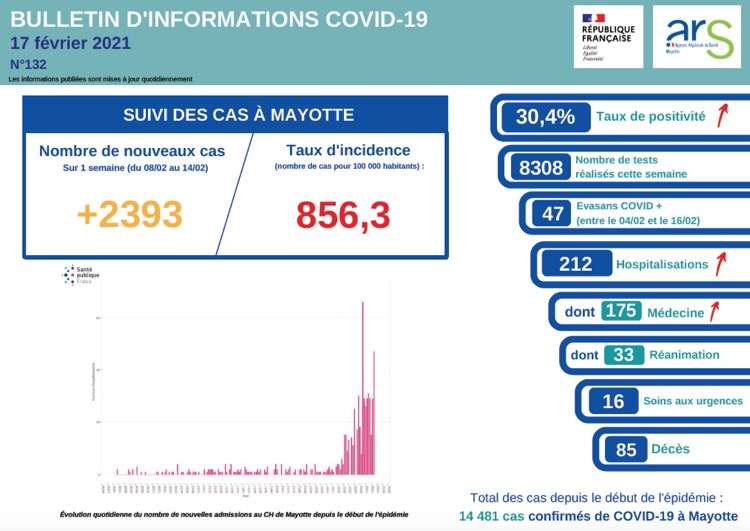750x531 pixels.
Task: Click the red arrow beside Taux de positivité
Action: click(x=722, y=115)
